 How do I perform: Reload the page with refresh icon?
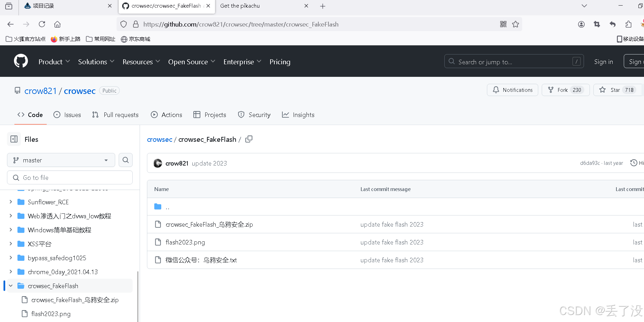[42, 24]
